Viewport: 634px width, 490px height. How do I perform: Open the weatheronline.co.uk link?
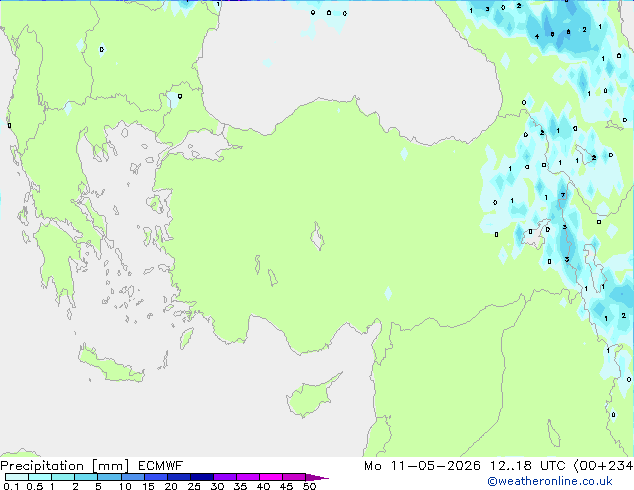click(x=550, y=481)
